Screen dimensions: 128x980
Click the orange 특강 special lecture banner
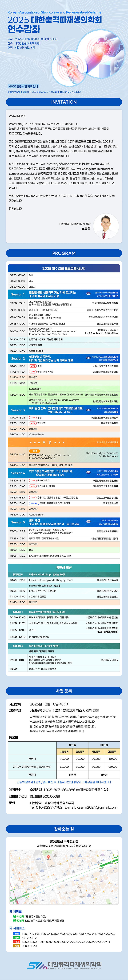pyautogui.click(x=64, y=442)
